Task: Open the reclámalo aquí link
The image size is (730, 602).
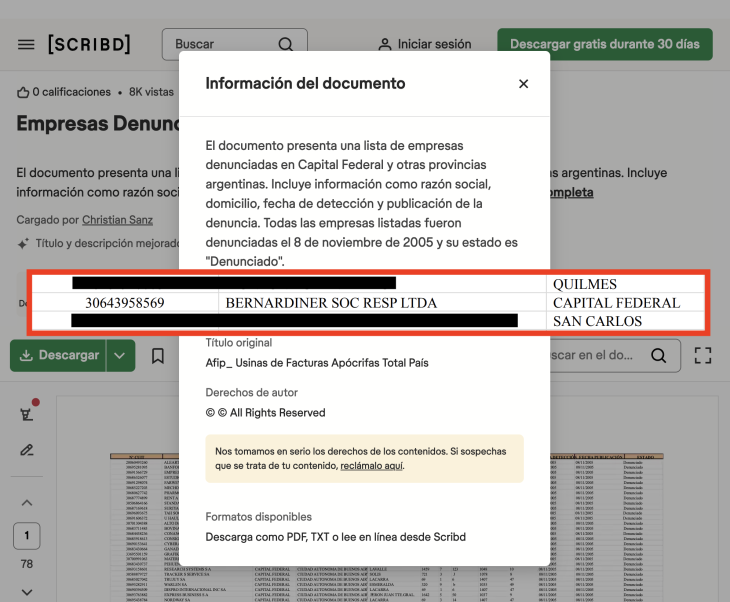Action: 371,466
